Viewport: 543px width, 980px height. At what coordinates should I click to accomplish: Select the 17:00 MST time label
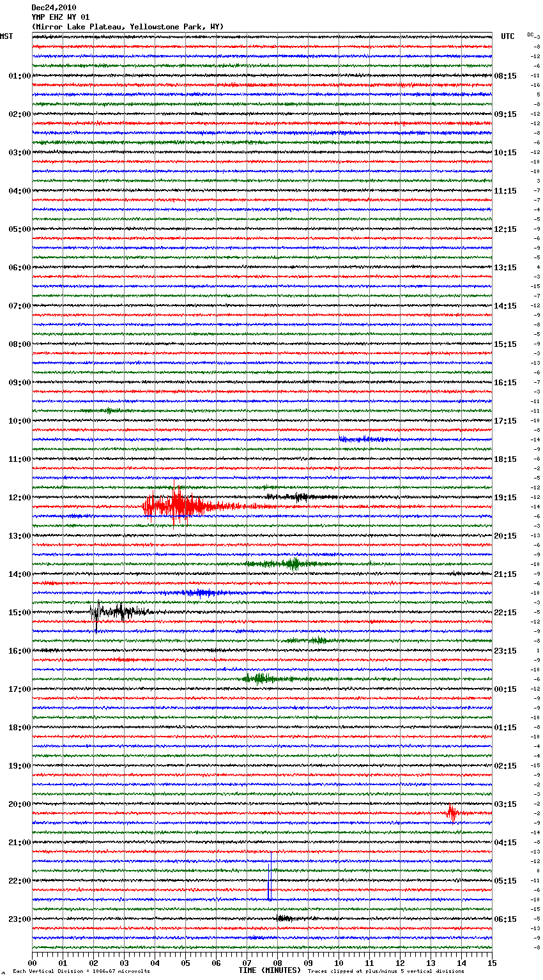pyautogui.click(x=20, y=689)
